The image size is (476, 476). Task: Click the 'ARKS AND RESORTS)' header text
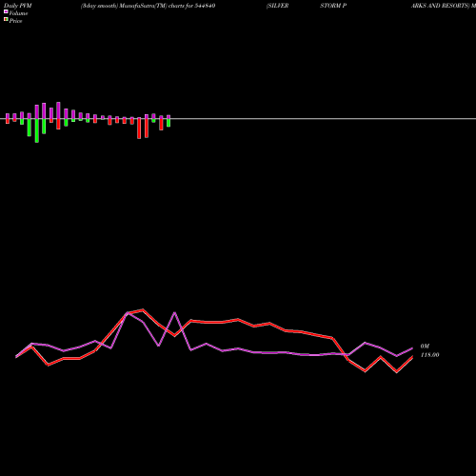pos(440,6)
